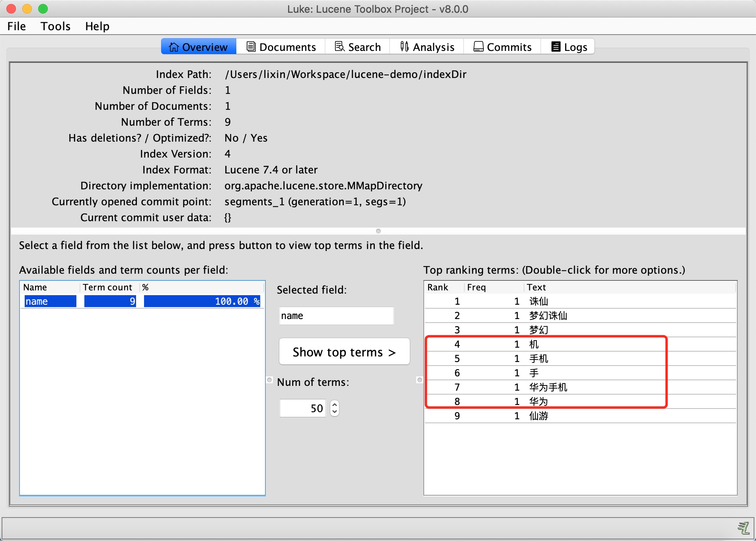Select term row 仙游
Viewport: 756px width, 541px height.
click(x=580, y=416)
